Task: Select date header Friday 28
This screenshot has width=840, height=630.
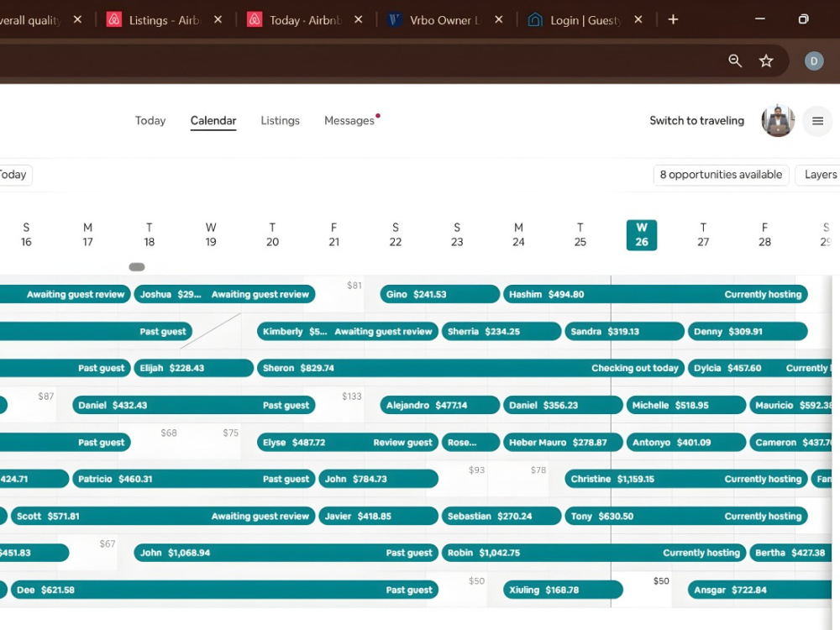Action: (764, 234)
